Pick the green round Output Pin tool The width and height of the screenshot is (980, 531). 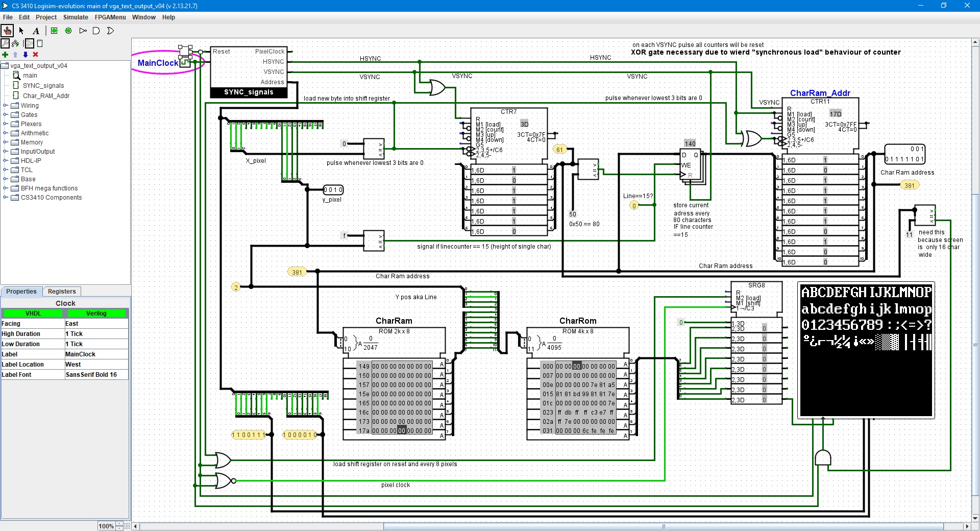coord(68,31)
